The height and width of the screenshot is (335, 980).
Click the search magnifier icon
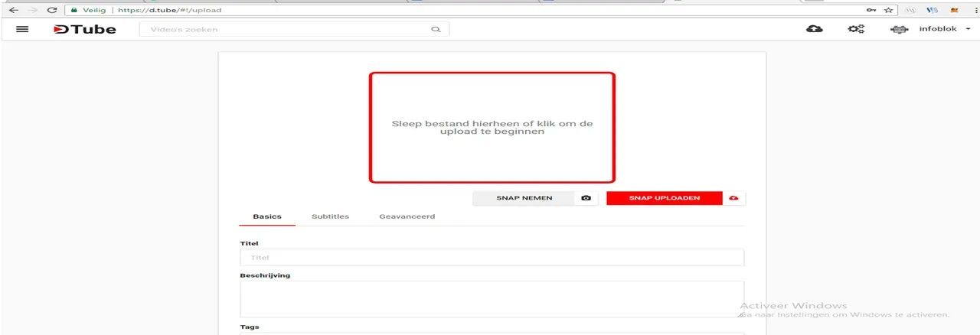coord(436,30)
